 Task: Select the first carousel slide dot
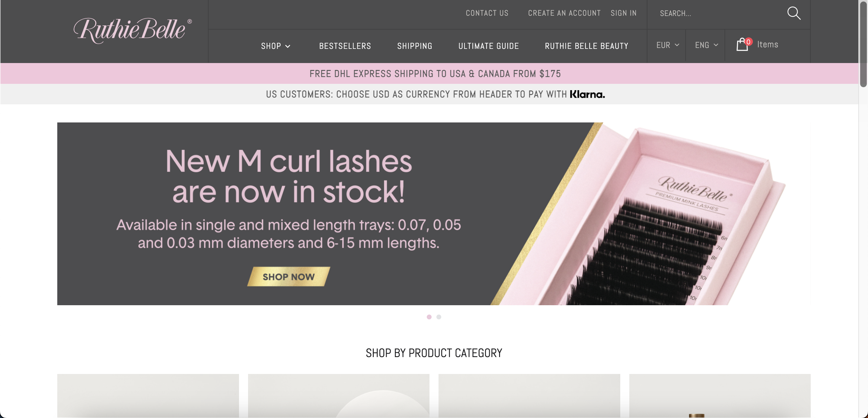429,317
